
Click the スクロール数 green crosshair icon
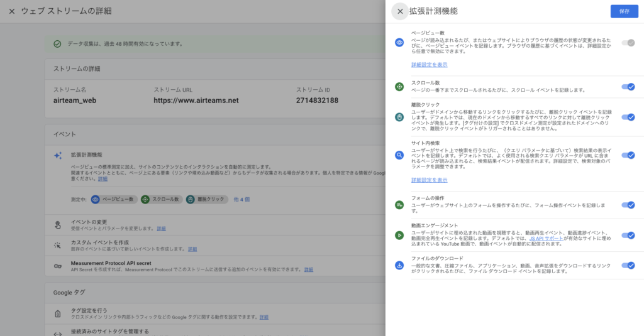point(399,87)
